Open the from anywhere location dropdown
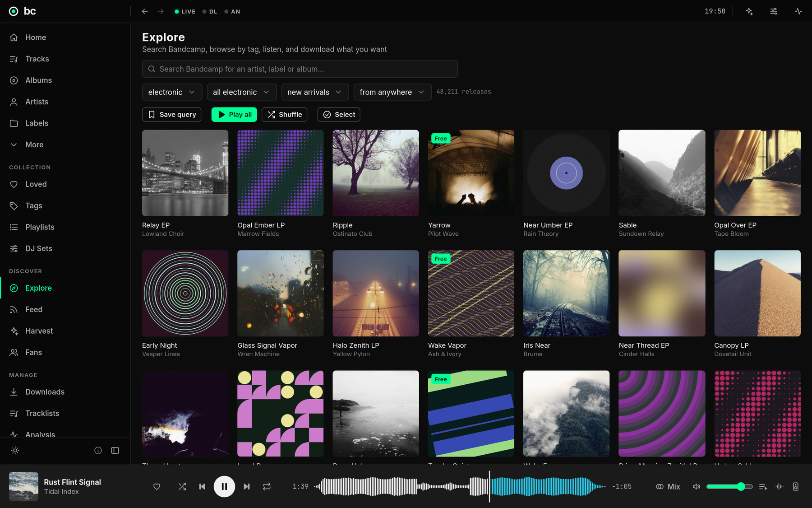This screenshot has width=812, height=508. (x=392, y=92)
